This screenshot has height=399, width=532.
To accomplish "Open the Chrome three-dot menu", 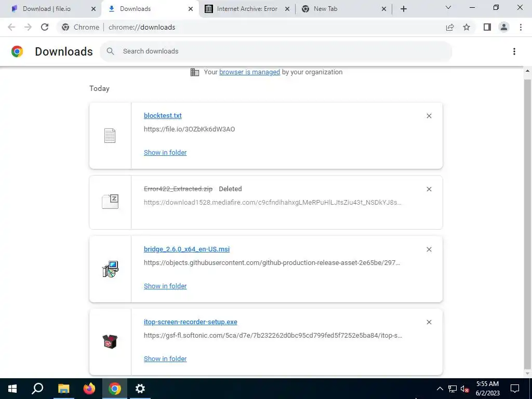I will [x=521, y=27].
